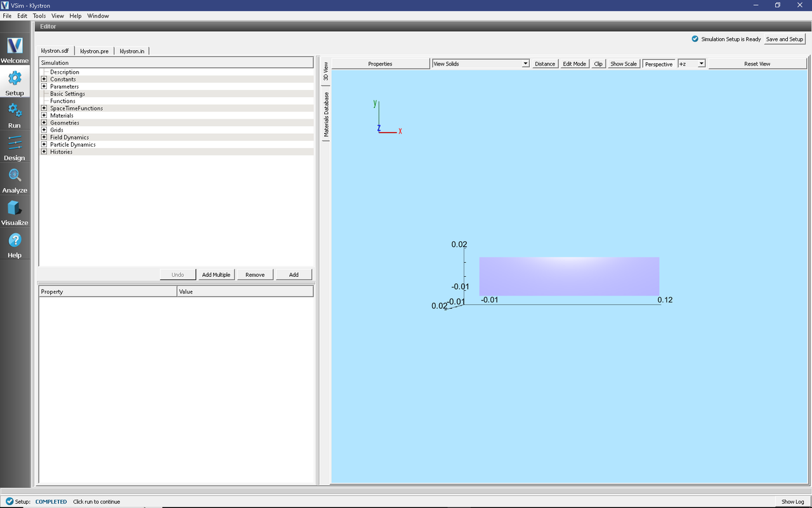The image size is (812, 508).
Task: Open the Window menu
Action: (x=98, y=15)
